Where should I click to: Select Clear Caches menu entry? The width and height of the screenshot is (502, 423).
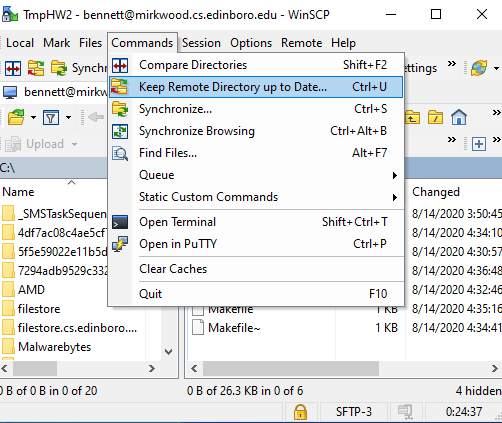pyautogui.click(x=256, y=269)
